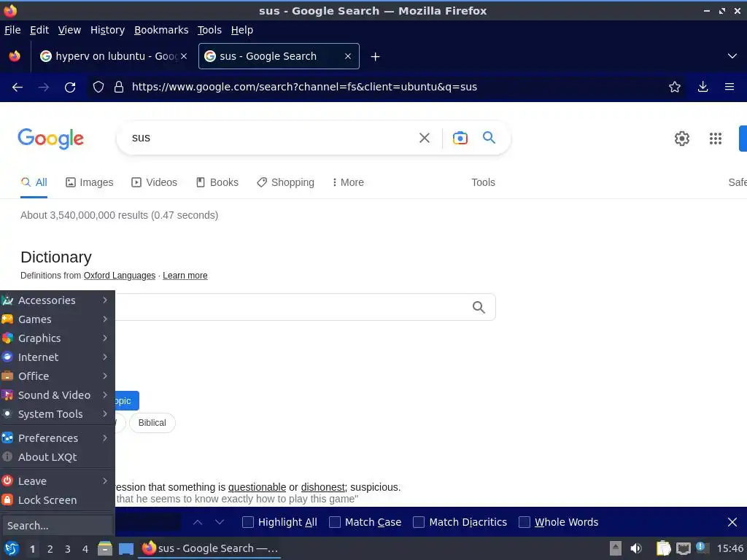Image resolution: width=747 pixels, height=560 pixels.
Task: Reload the current page
Action: (70, 87)
